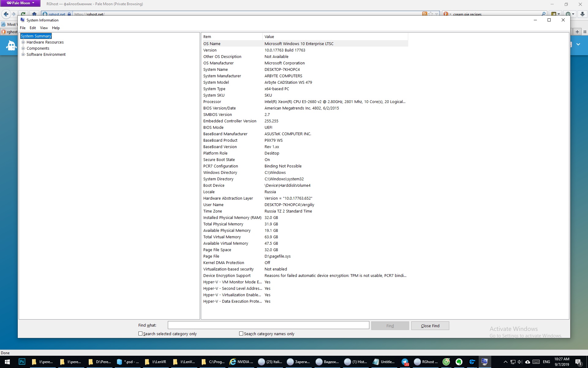Click the Installed Physical Memory (RAM) row
Image resolution: width=588 pixels, height=368 pixels.
pos(305,218)
